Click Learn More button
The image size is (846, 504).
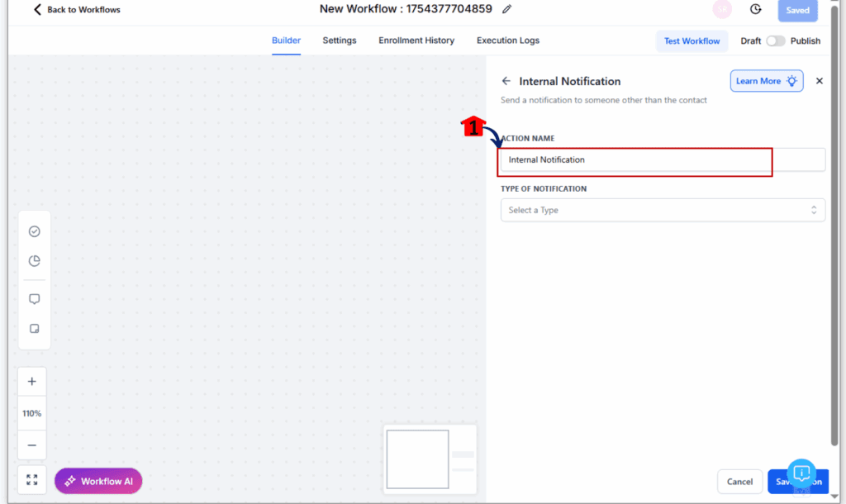767,81
